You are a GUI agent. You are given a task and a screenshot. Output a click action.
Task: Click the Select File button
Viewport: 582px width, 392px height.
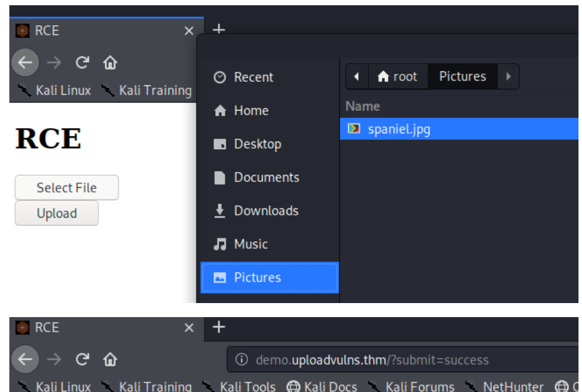66,188
